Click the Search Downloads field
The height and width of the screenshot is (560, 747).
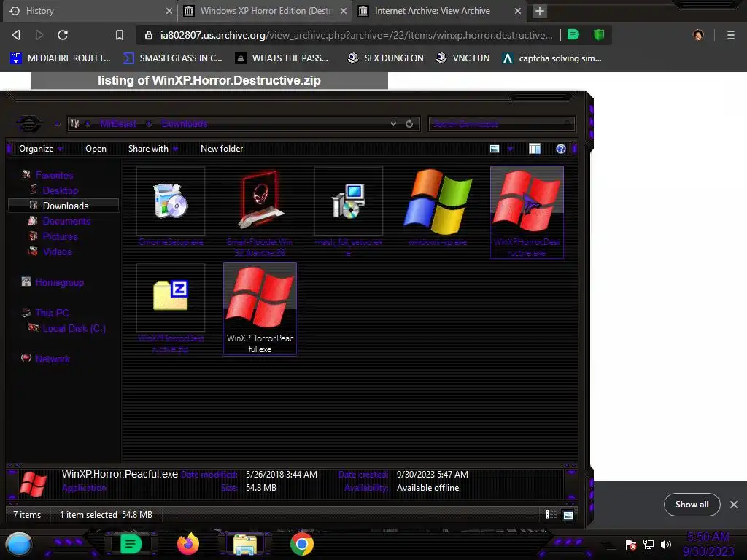pyautogui.click(x=501, y=124)
